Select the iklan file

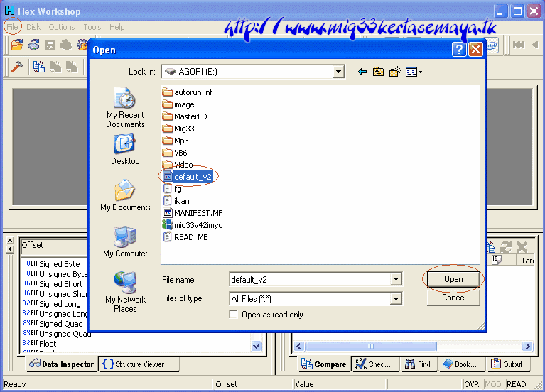[x=176, y=201]
